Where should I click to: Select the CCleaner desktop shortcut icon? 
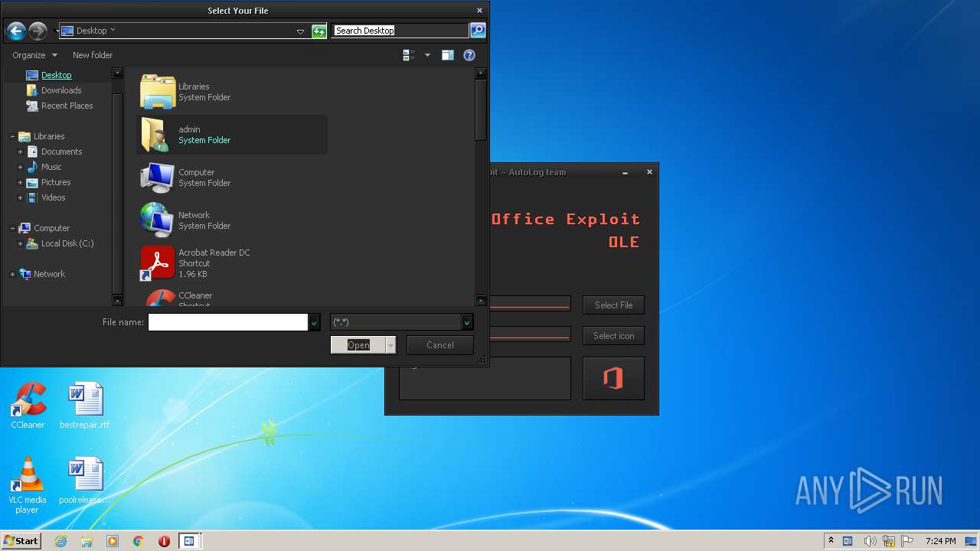point(28,406)
